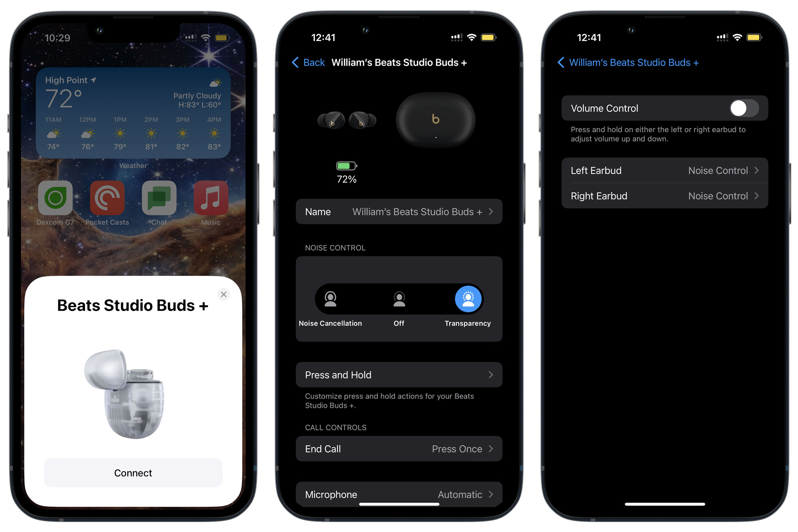The width and height of the screenshot is (798, 532).
Task: Tap Connect button for Beats Studio Buds+
Action: click(x=132, y=473)
